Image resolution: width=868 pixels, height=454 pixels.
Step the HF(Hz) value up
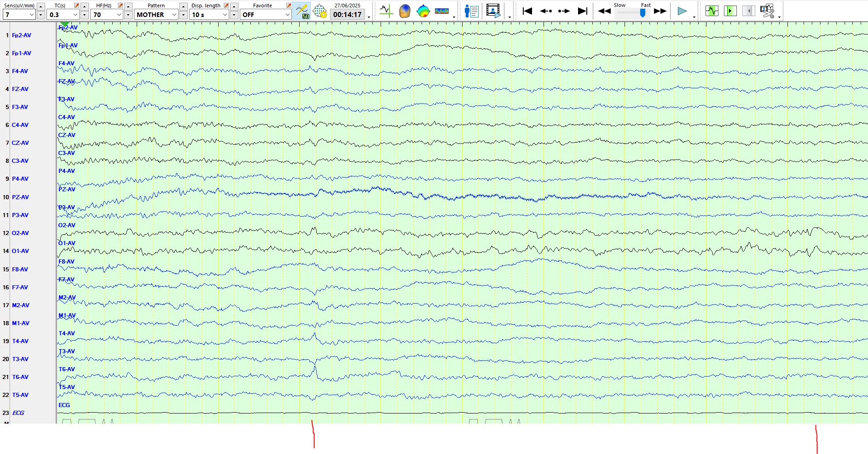click(x=128, y=6)
